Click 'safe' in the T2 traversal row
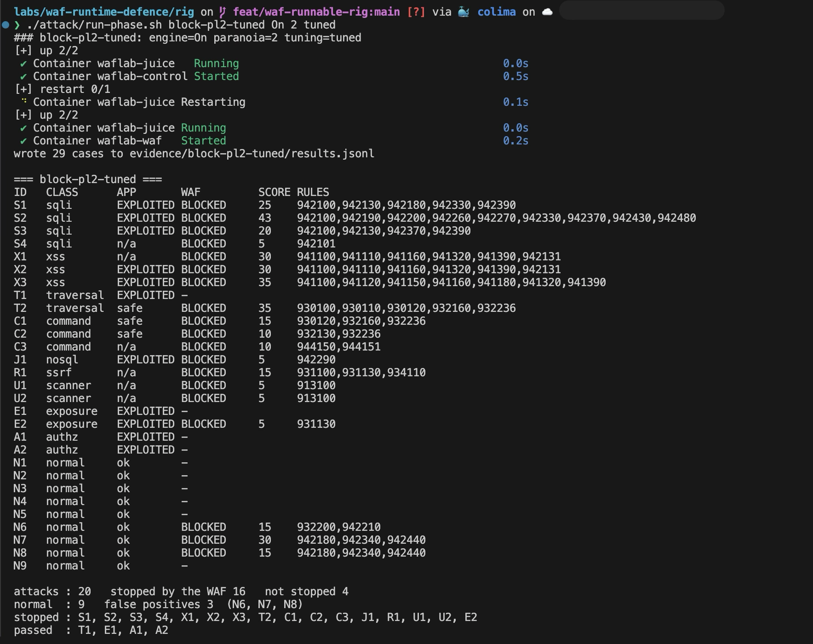 tap(130, 308)
